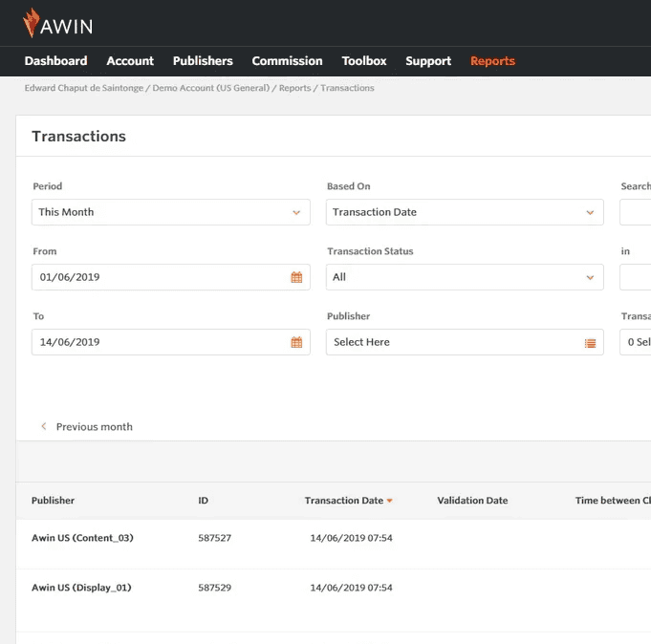Viewport: 651px width, 644px height.
Task: Go to Previous month
Action: 95,426
